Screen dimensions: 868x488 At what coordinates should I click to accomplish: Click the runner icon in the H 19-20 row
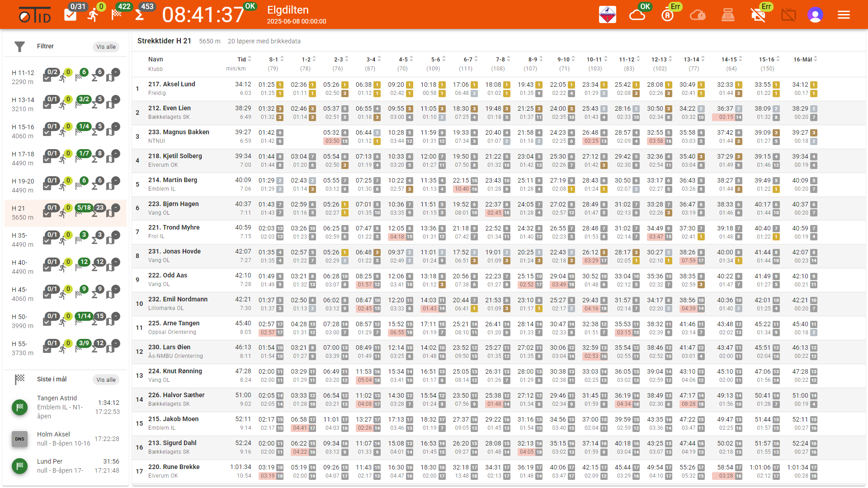[x=63, y=186]
